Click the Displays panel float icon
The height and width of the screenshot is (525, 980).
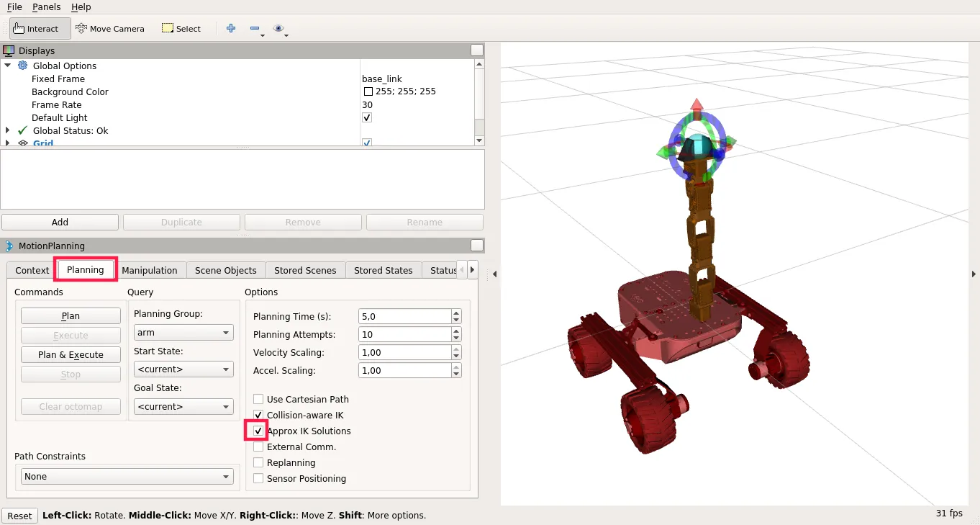pyautogui.click(x=476, y=50)
